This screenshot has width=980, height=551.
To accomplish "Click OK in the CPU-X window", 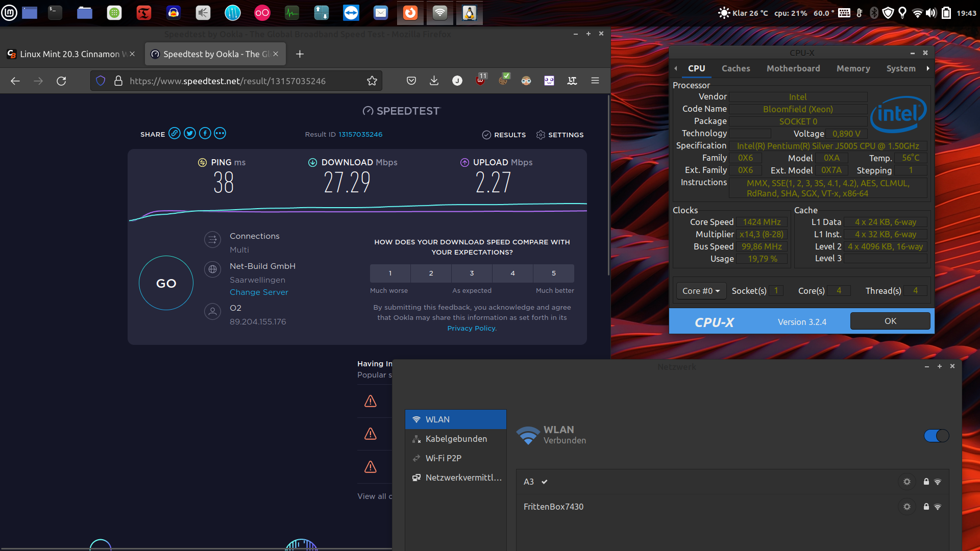I will pos(890,321).
